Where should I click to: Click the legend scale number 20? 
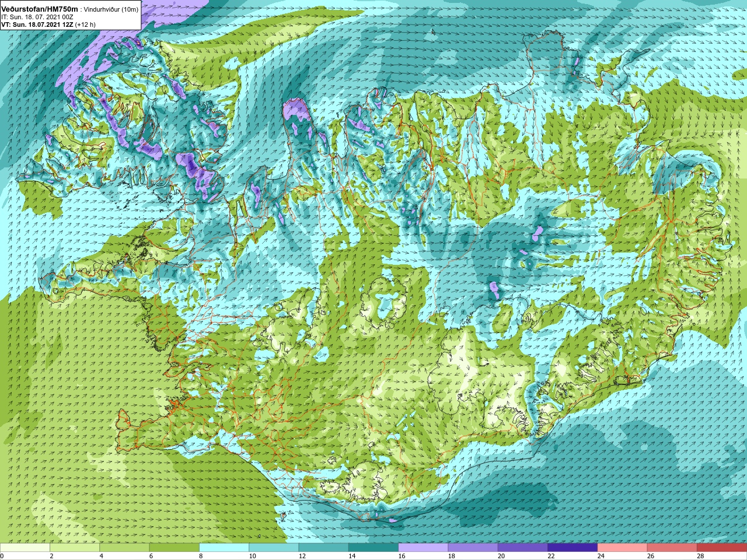(x=501, y=556)
